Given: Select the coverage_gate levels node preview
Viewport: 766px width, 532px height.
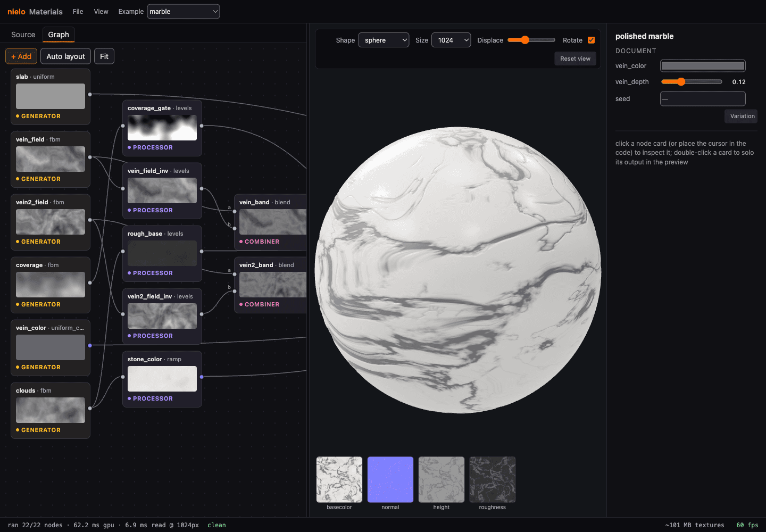Looking at the screenshot, I should coord(162,128).
